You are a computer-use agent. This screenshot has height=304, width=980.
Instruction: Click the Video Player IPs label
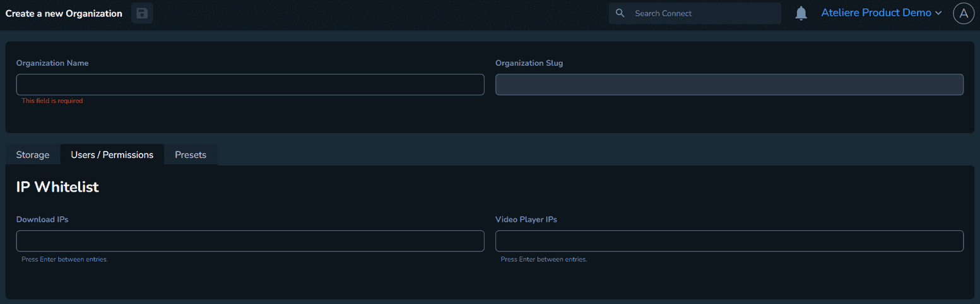(x=526, y=219)
